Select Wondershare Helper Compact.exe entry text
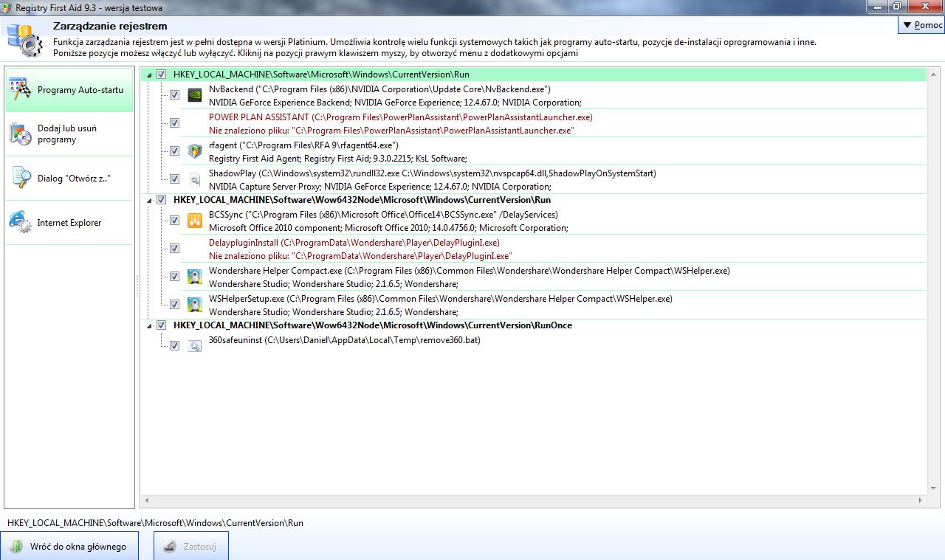This screenshot has width=945, height=560. point(469,271)
